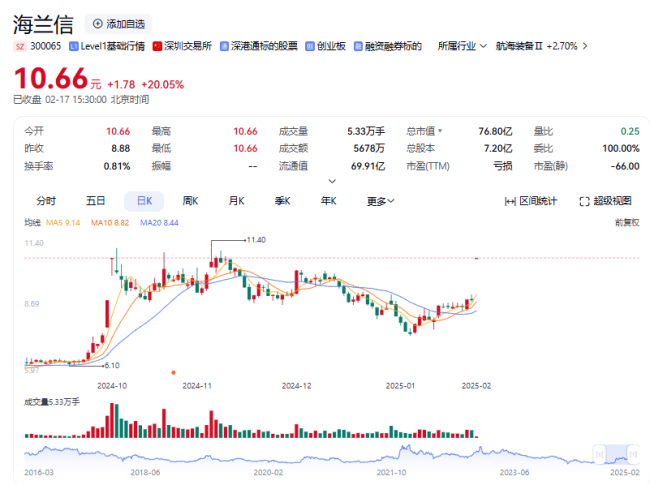Image resolution: width=650 pixels, height=485 pixels.
Task: Open the 融资融券标的 tag
Action: [x=388, y=46]
